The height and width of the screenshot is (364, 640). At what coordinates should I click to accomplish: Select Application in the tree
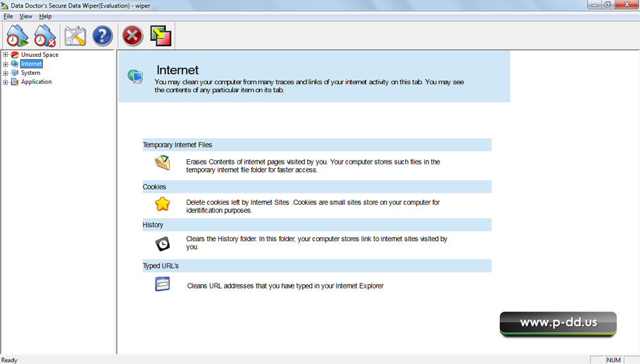coord(36,82)
